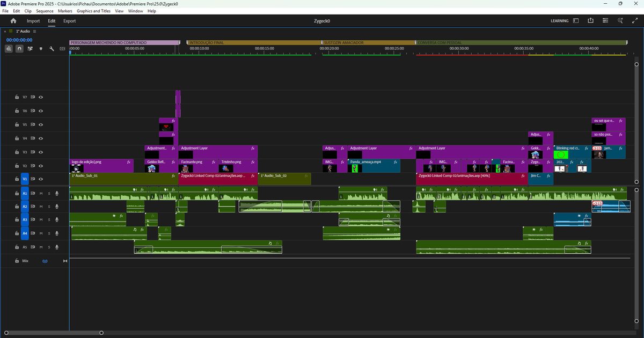644x338 pixels.
Task: Select the CONVERSA COM PESSOAL marker
Action: [x=521, y=42]
